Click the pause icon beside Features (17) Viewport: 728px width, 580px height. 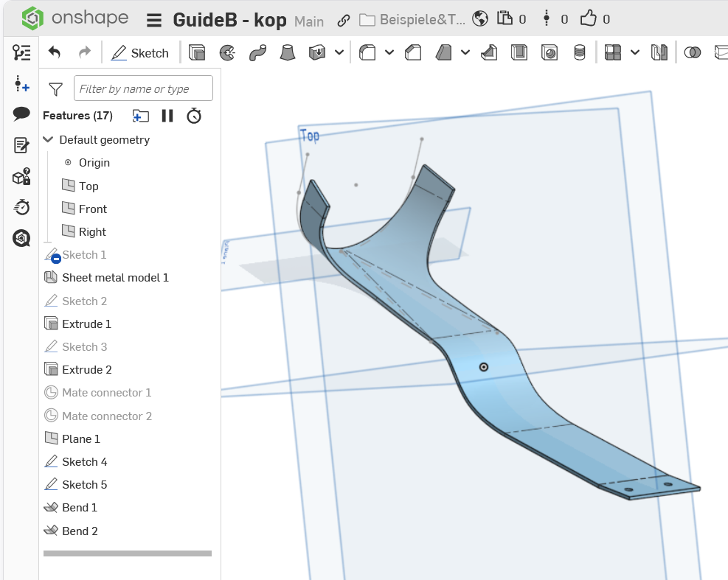(x=167, y=116)
